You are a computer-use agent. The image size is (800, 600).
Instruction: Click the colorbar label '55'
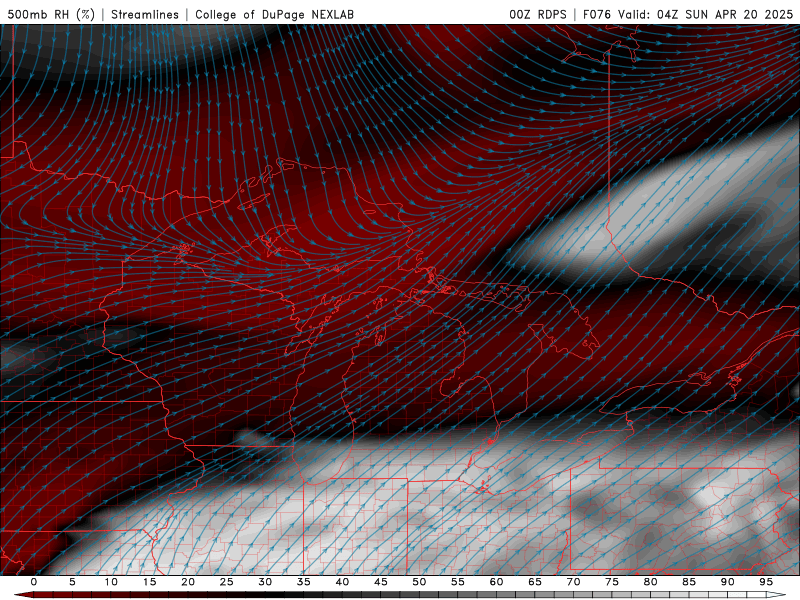[x=458, y=582]
